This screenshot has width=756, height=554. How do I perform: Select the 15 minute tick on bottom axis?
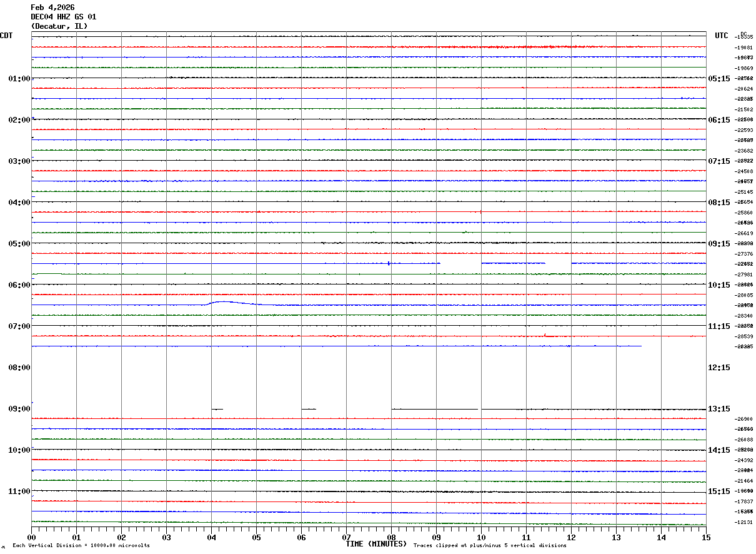click(706, 537)
